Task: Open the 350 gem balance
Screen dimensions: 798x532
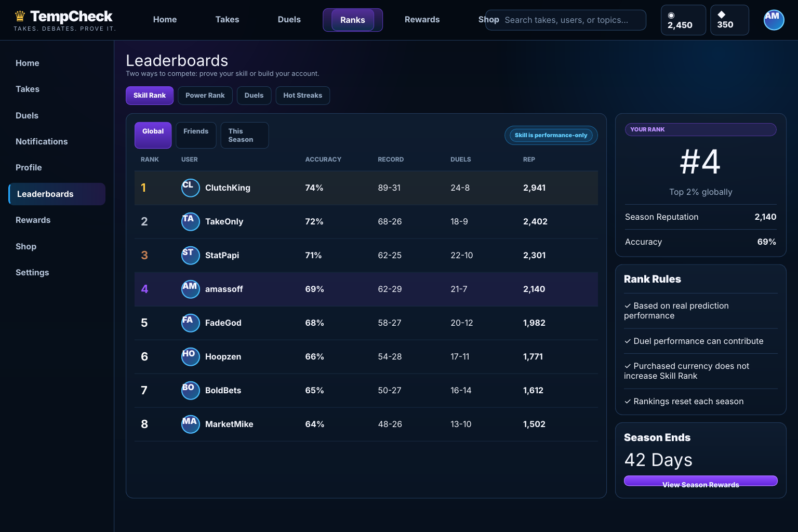Action: coord(729,20)
